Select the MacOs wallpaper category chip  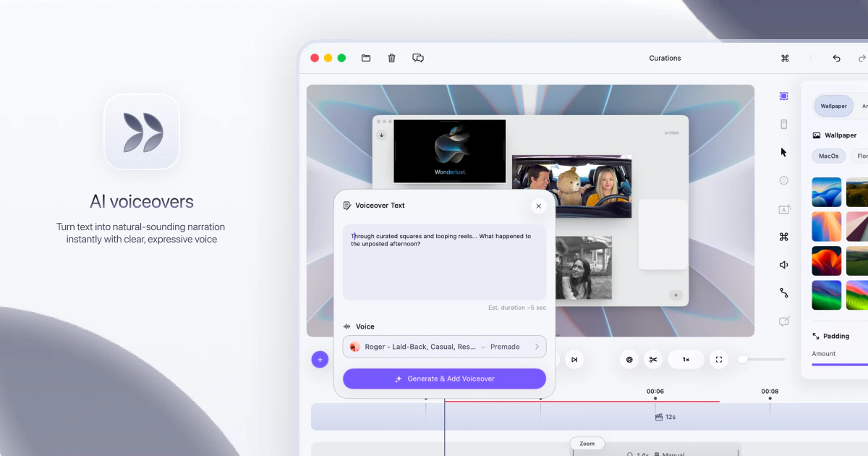click(828, 156)
